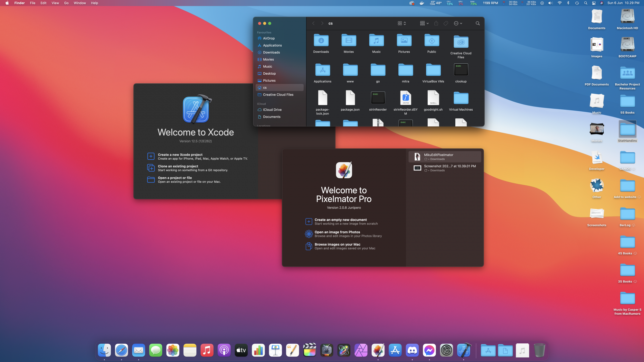Open the Control Centre menu bar icon
644x362 pixels.
click(x=594, y=3)
